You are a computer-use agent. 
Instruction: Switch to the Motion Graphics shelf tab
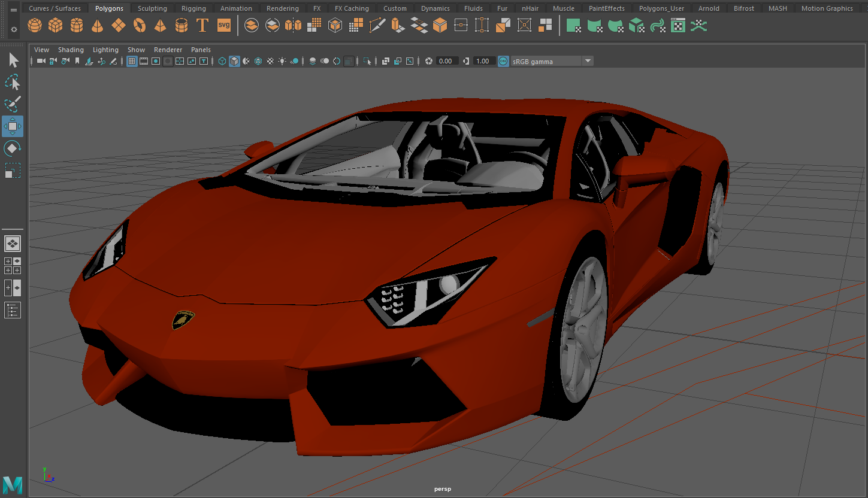827,8
